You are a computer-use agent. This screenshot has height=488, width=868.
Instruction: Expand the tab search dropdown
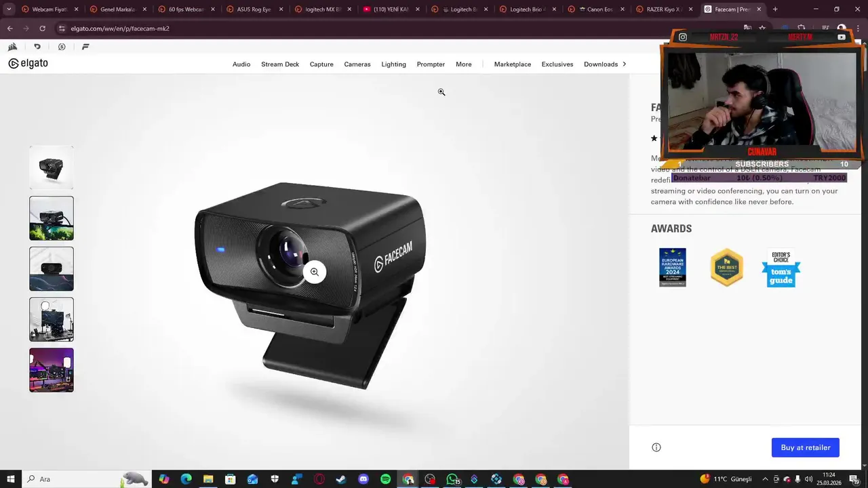pyautogui.click(x=9, y=9)
